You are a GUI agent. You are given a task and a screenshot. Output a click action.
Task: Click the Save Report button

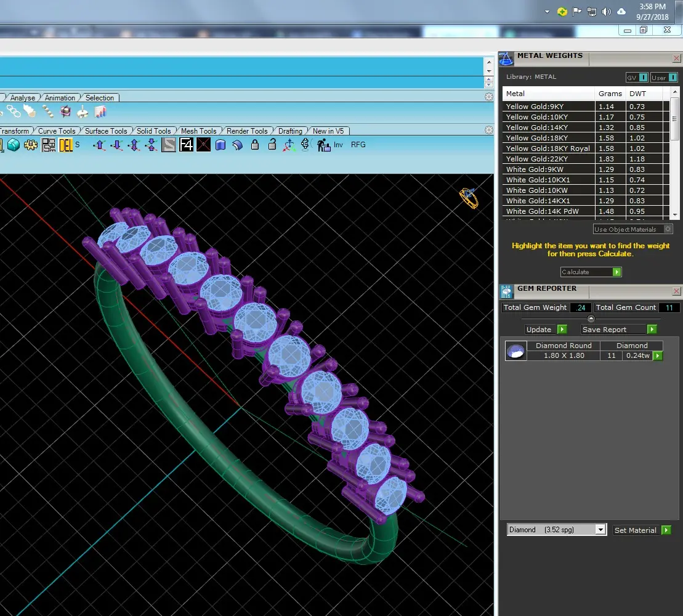(619, 330)
